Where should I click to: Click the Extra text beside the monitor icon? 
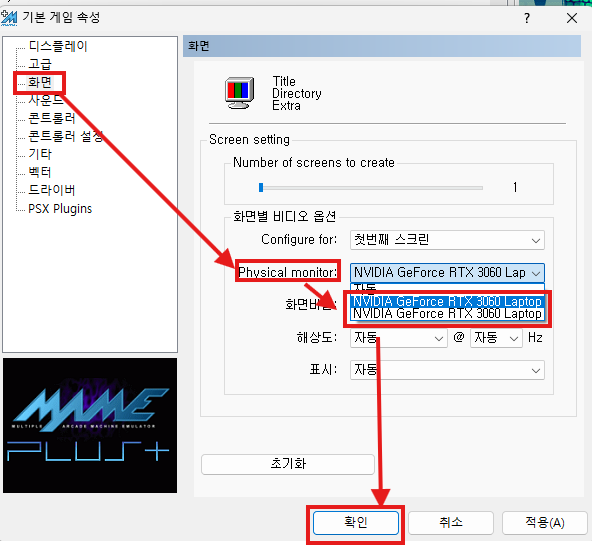tap(287, 105)
